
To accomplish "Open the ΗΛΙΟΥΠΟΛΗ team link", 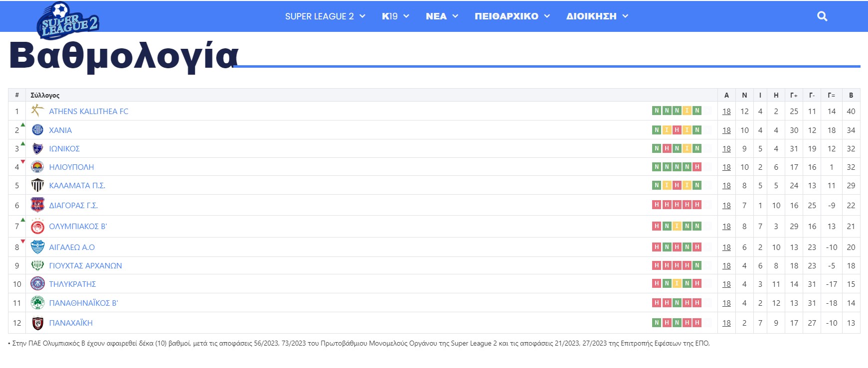I will 71,167.
